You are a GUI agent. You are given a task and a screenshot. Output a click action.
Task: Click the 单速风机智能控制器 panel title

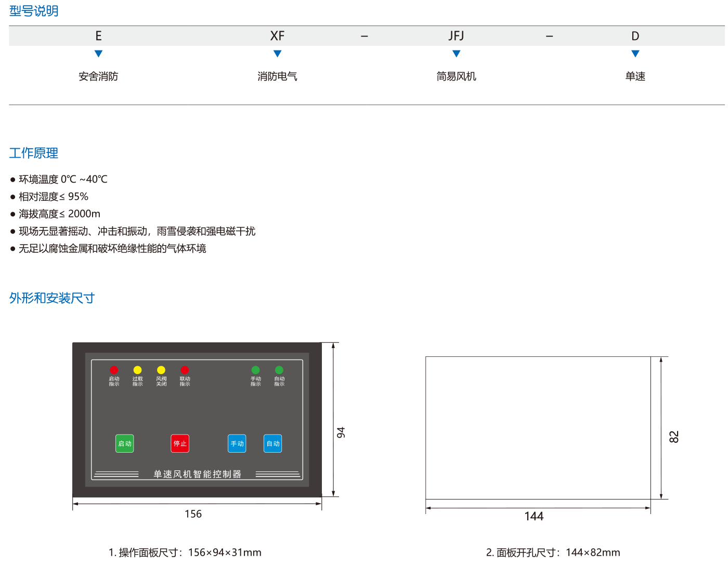(197, 474)
